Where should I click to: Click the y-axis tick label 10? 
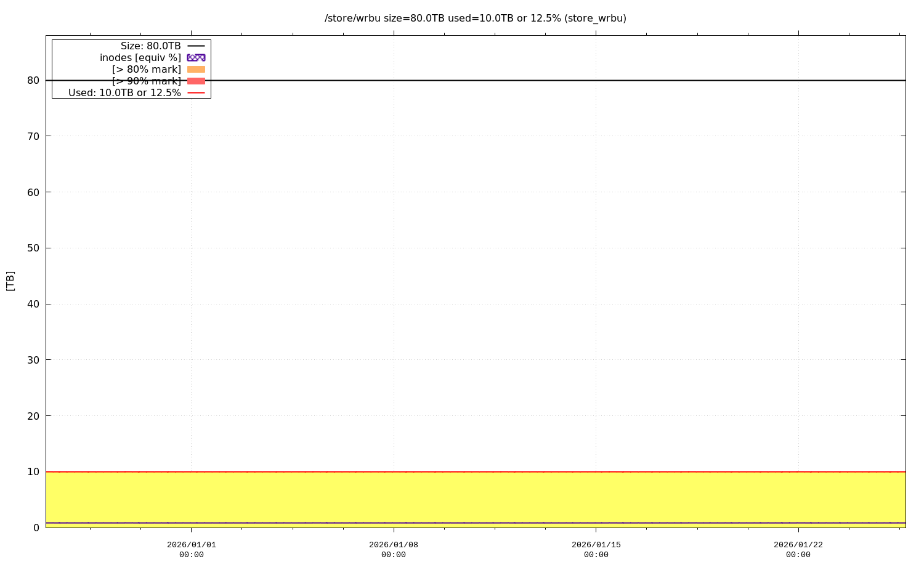tap(33, 472)
